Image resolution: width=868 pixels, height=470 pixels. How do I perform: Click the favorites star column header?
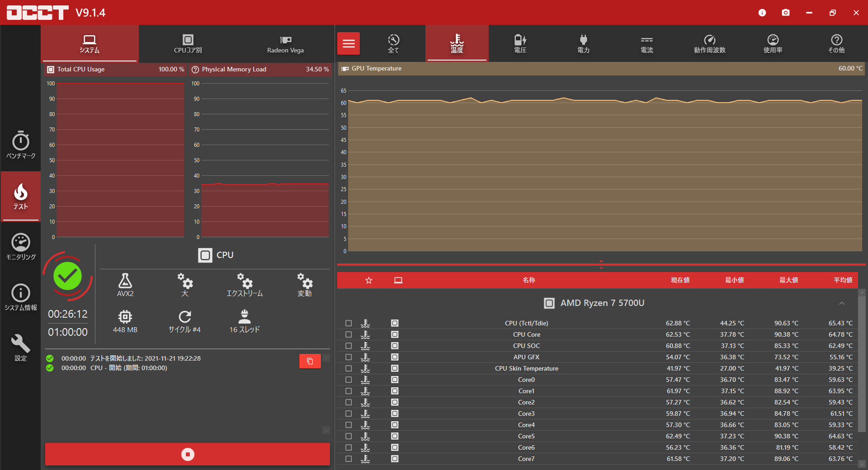pyautogui.click(x=369, y=280)
